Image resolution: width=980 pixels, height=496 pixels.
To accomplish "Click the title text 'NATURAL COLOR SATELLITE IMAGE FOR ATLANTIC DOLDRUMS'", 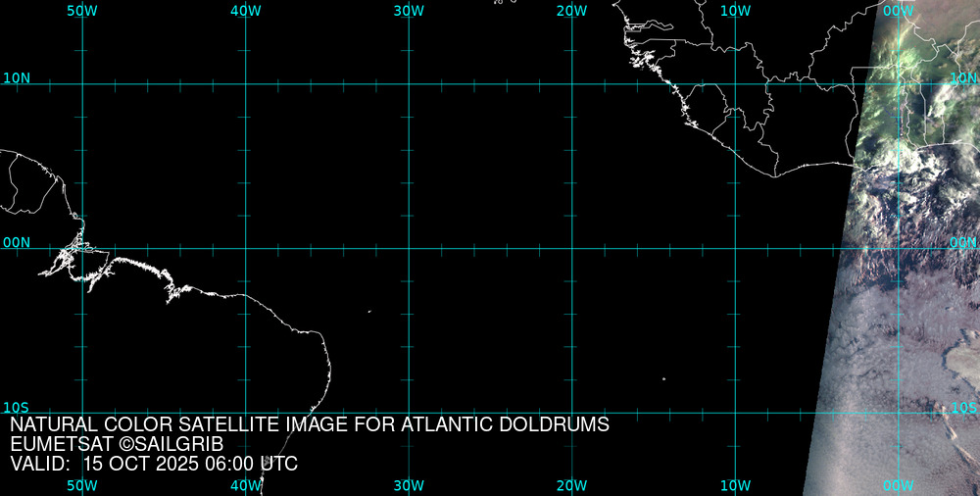I will pos(310,425).
